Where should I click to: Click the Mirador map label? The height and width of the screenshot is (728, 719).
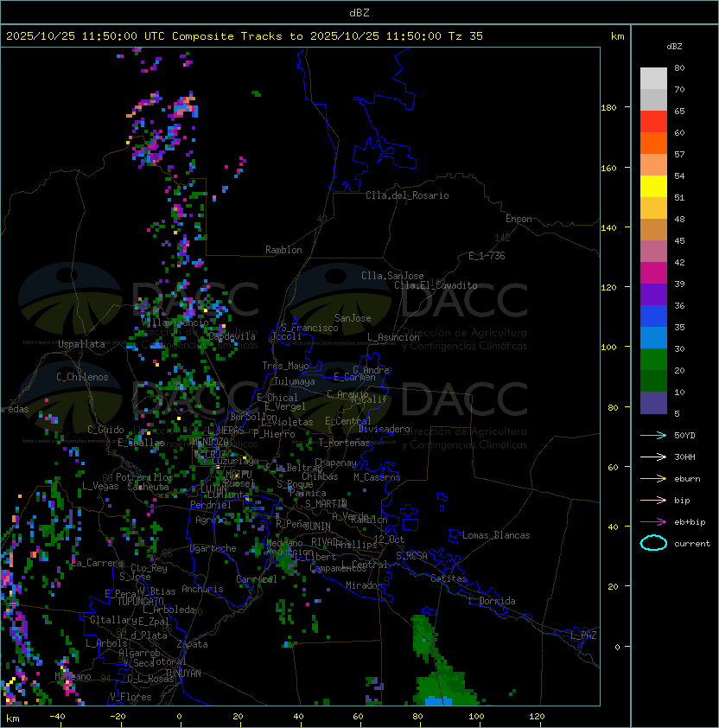tap(364, 585)
